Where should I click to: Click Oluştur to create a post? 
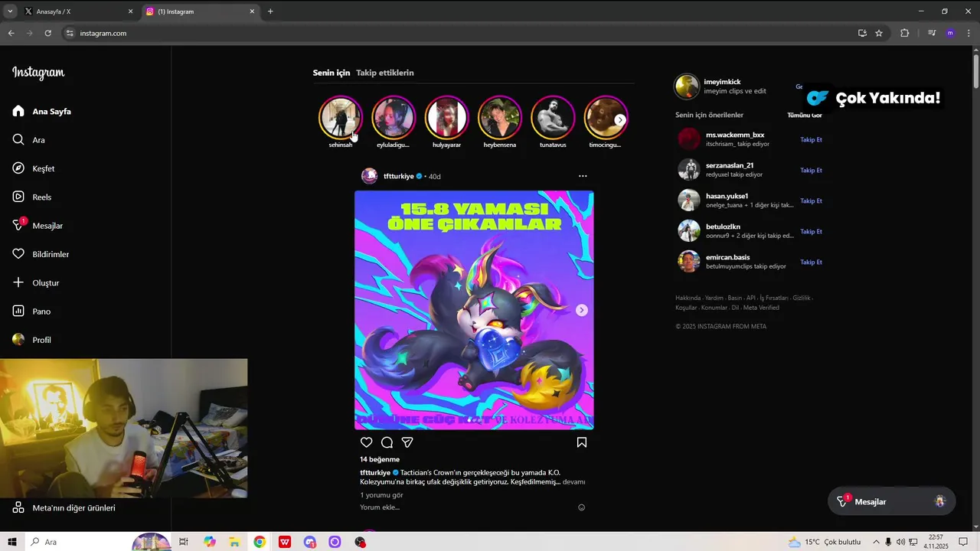pos(36,282)
